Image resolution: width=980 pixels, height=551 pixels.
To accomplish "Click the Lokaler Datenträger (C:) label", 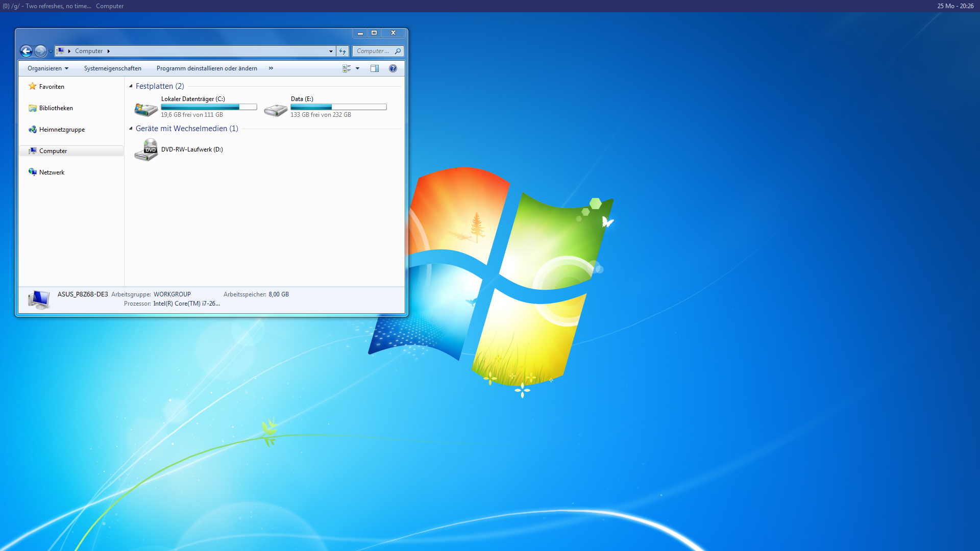I will click(x=193, y=99).
